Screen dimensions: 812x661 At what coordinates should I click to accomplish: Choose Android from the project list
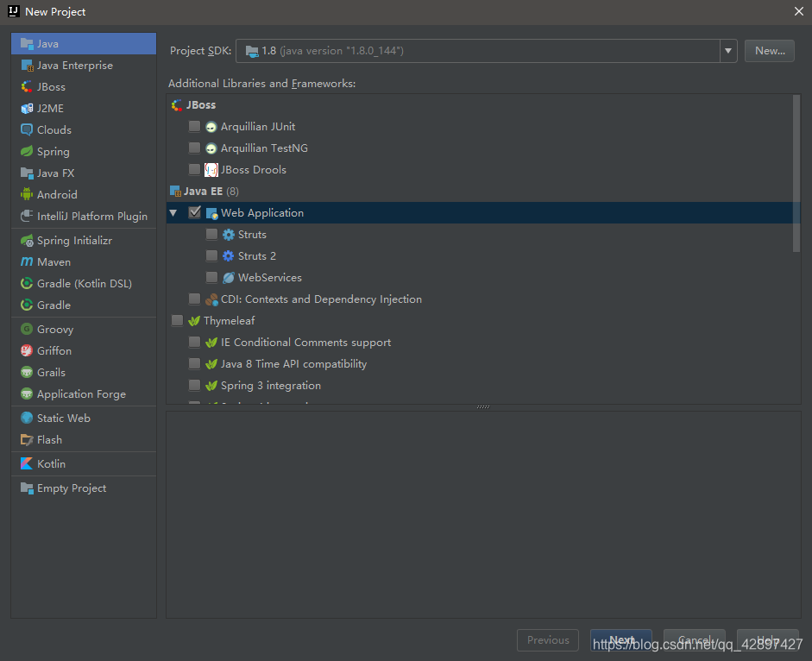(84, 195)
